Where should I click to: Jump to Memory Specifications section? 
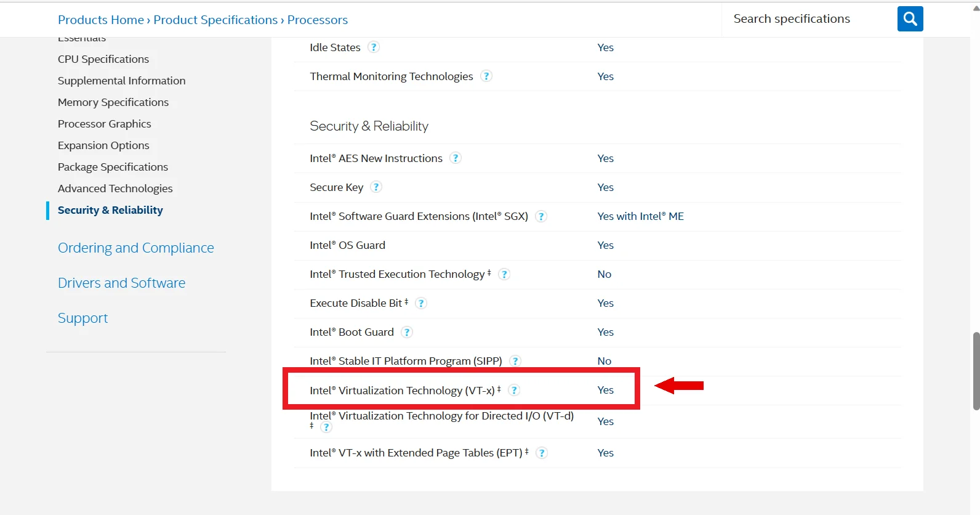113,102
